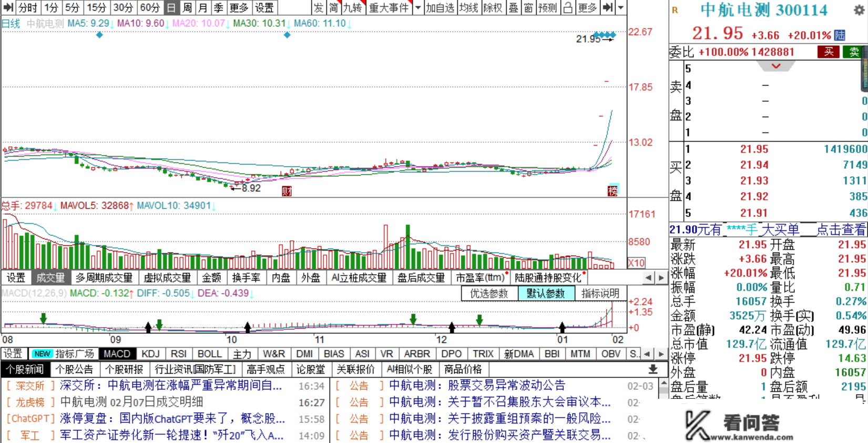Toggle 九转 indicator on the toolbar

pyautogui.click(x=352, y=7)
